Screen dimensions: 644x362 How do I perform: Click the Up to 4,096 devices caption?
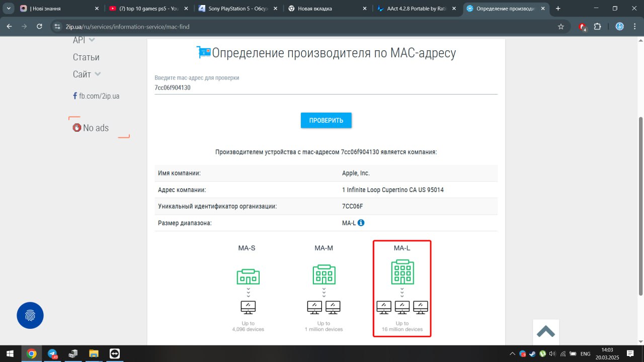coord(248,326)
